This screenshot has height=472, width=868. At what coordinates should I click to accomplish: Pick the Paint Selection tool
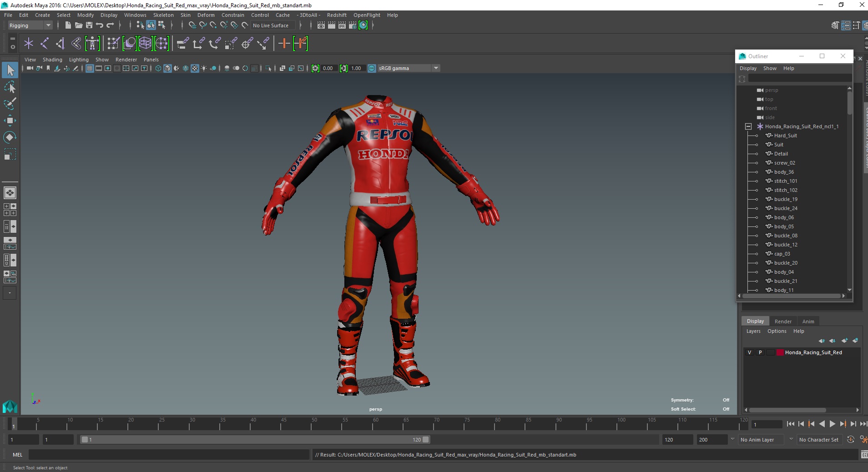pyautogui.click(x=10, y=104)
